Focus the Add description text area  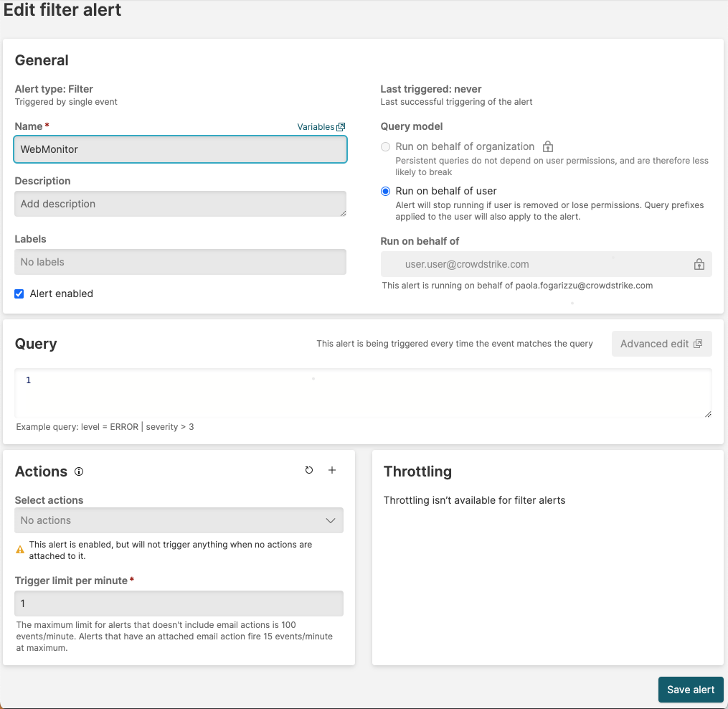180,204
